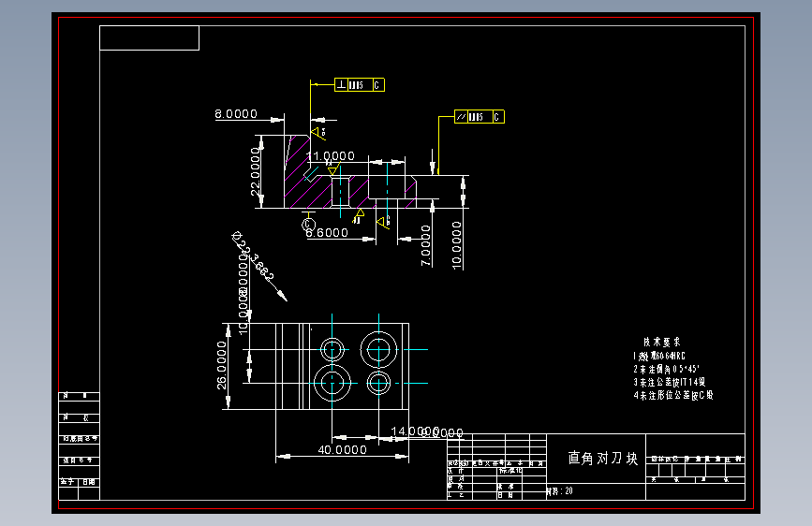Select the 26.0000 height dimension
Screen dimensions: 812x526
222,365
